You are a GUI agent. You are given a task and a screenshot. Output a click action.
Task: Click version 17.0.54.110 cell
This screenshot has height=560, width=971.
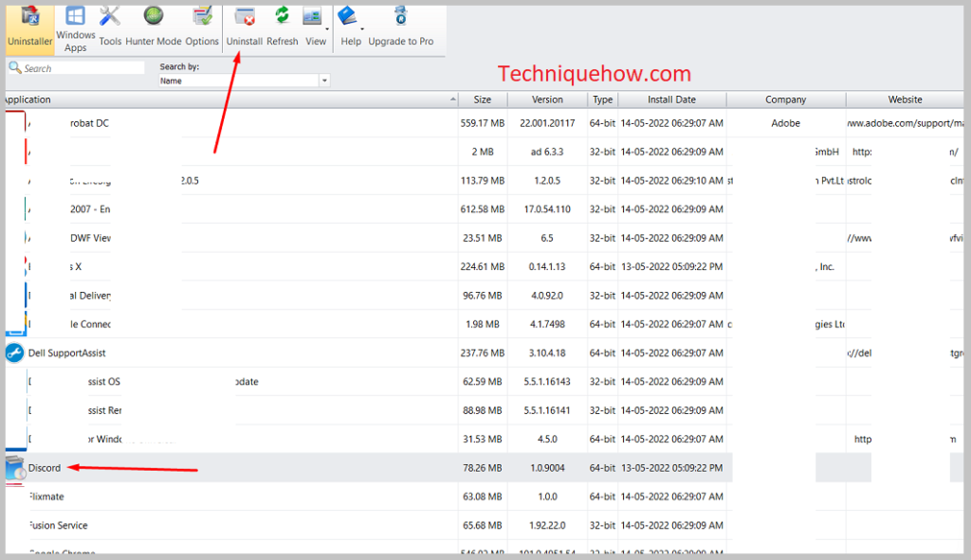[547, 209]
